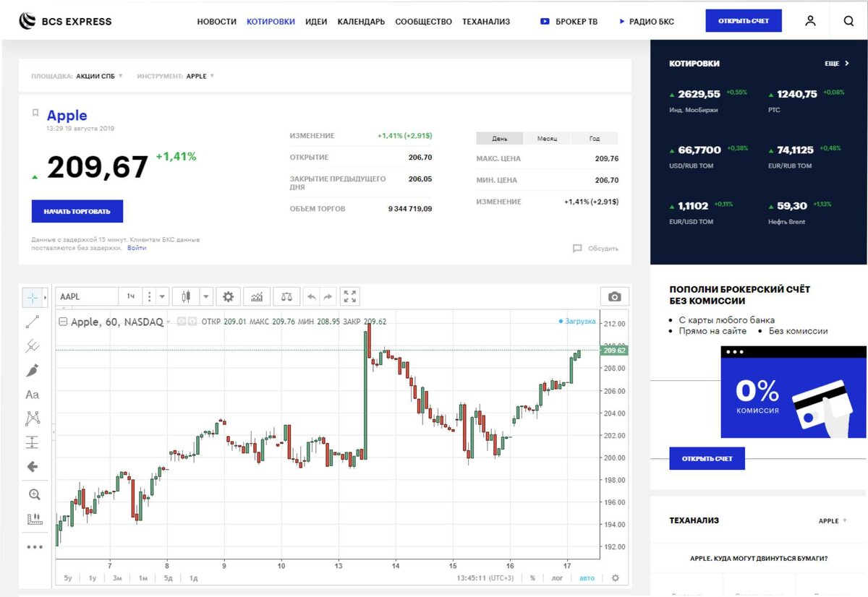This screenshot has width=868, height=597.
Task: Open Календарь in main navigation
Action: coord(361,22)
